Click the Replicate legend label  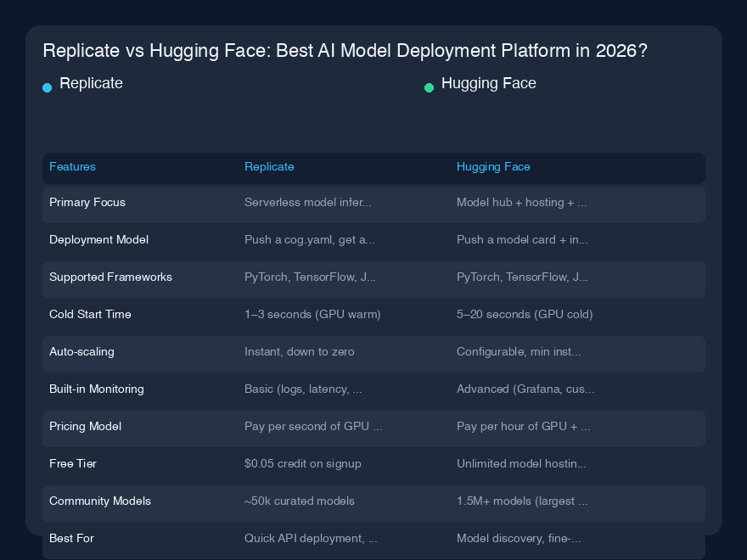pos(91,83)
